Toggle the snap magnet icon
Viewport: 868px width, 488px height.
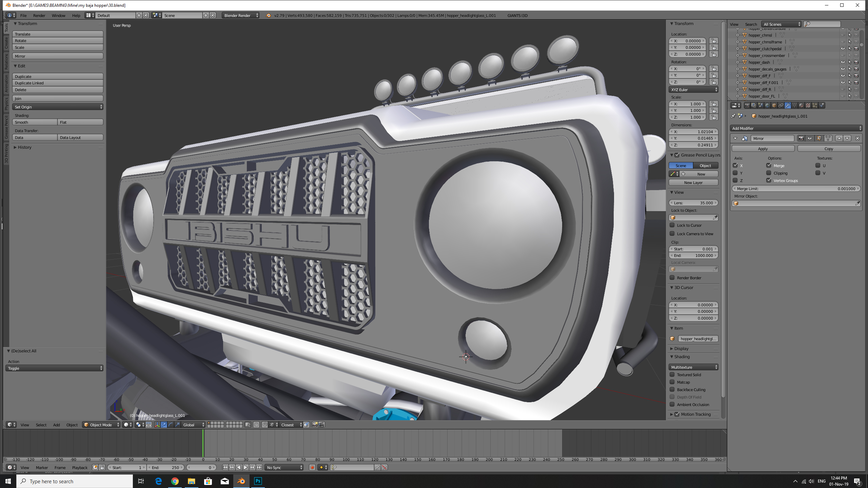pyautogui.click(x=264, y=425)
